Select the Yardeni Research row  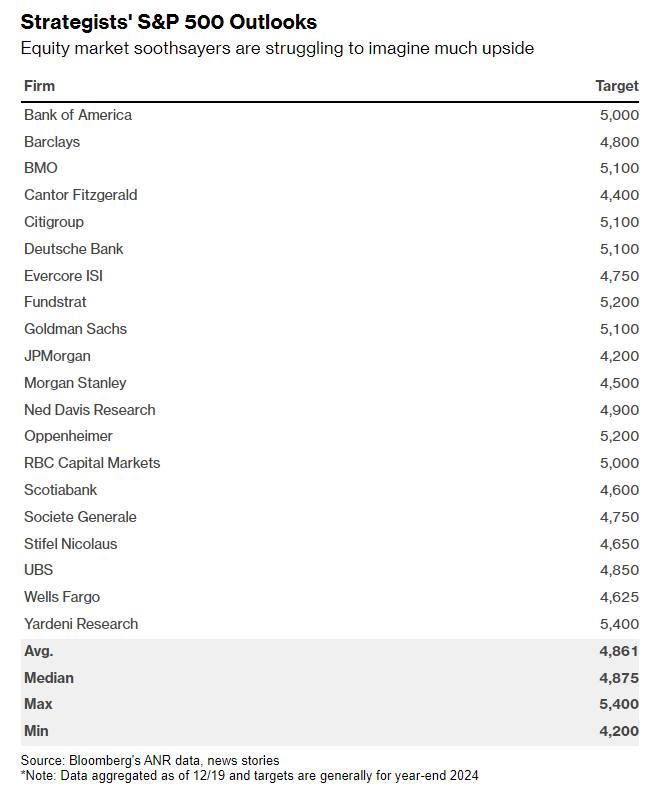click(x=330, y=624)
